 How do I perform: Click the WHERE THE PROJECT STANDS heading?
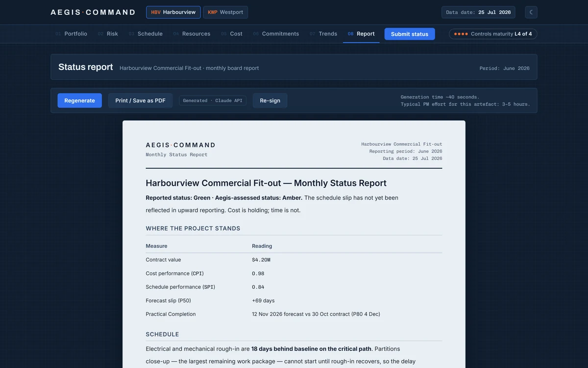click(193, 229)
